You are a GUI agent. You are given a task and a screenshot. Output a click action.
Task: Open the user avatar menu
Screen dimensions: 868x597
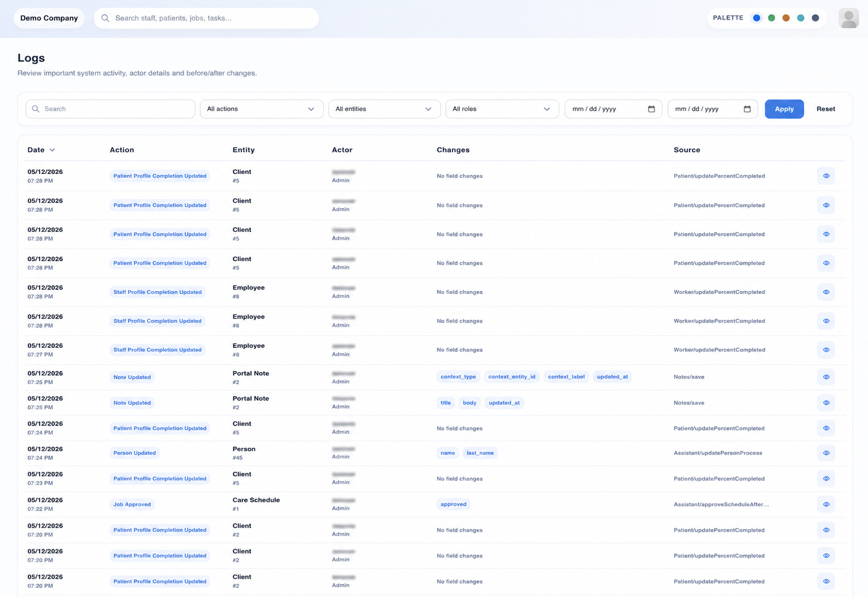point(848,18)
